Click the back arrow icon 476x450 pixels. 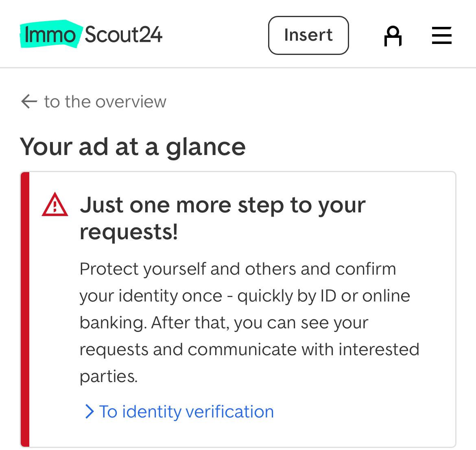[29, 101]
